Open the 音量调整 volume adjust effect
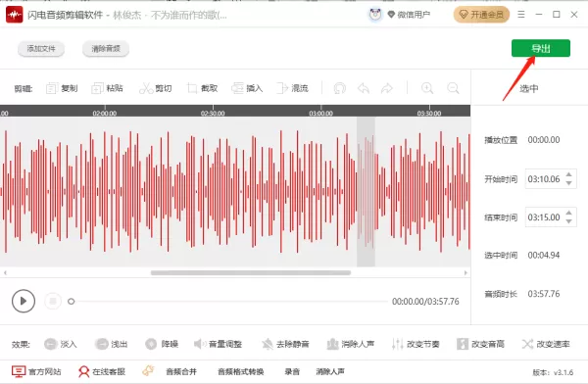 (x=218, y=344)
